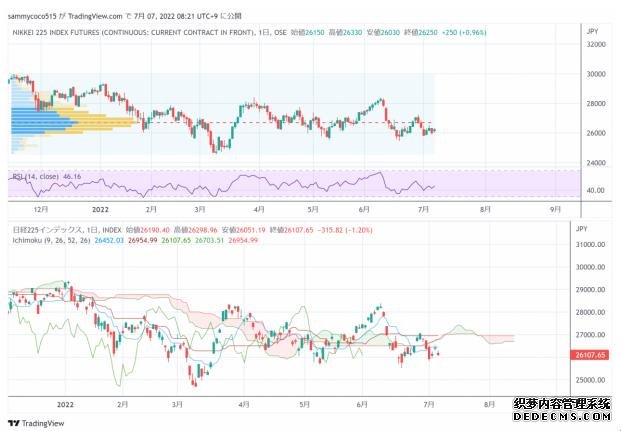Click the 32000 price axis label
622x431 pixels.
(x=596, y=44)
